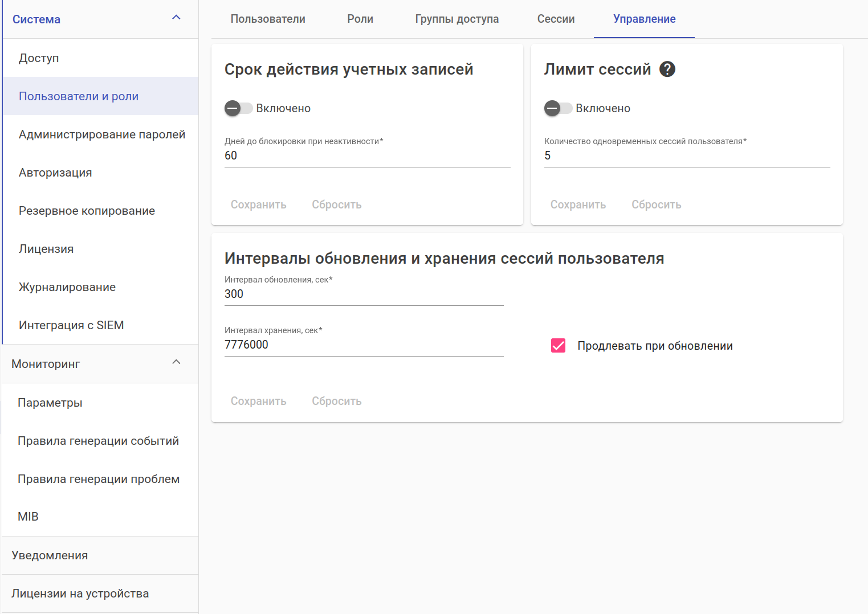
Task: Click the Интервал хранения input field
Action: (x=364, y=345)
